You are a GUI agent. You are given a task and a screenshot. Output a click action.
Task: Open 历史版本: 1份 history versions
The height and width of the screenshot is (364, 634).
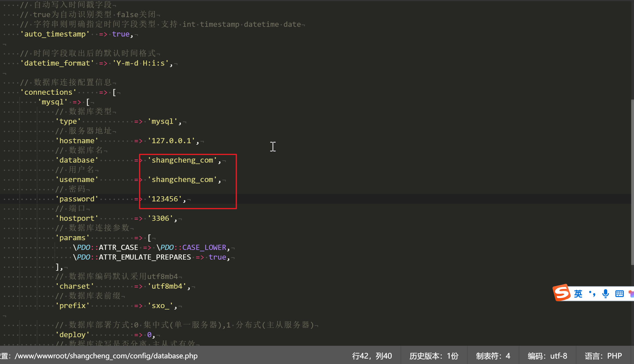tap(434, 356)
